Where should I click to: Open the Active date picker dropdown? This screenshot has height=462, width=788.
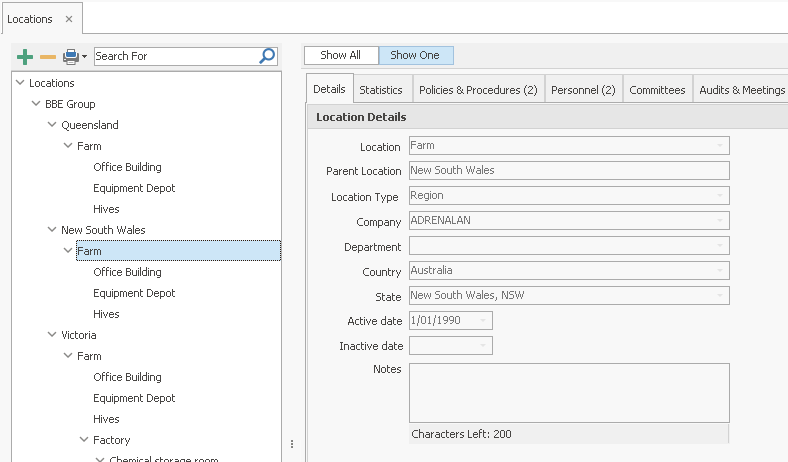(x=484, y=321)
